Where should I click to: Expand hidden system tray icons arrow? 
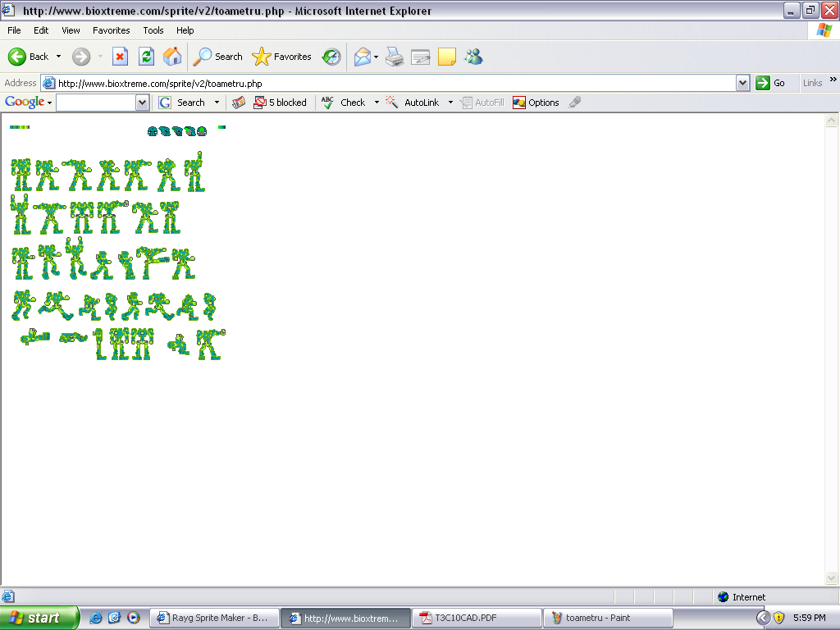763,618
